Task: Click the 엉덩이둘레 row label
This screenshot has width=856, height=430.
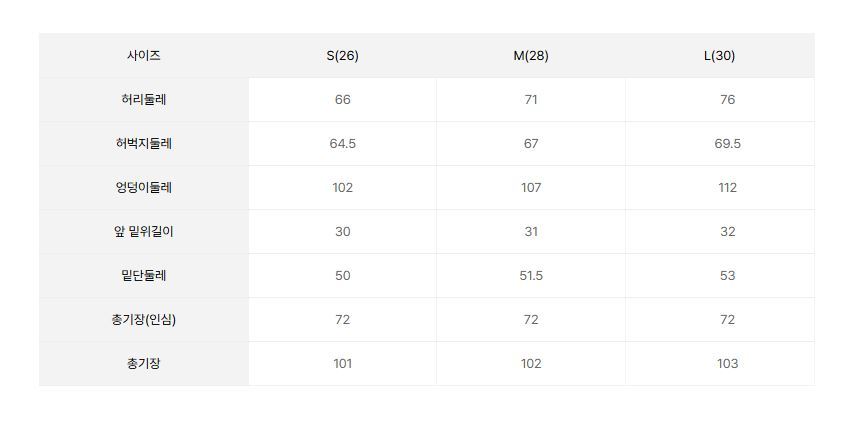Action: (x=143, y=188)
